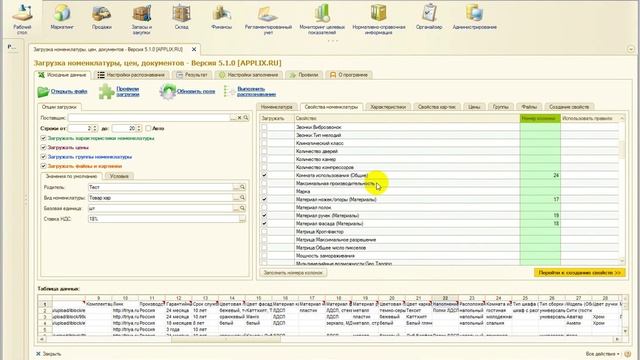The width and height of the screenshot is (640, 360).
Task: Open Мониторинг целевых показателей section
Action: (322, 19)
